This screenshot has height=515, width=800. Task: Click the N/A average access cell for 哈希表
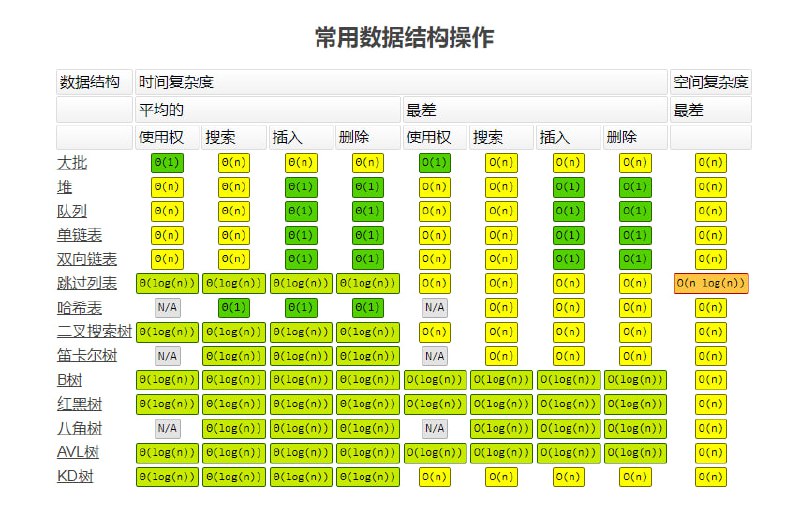[x=167, y=308]
